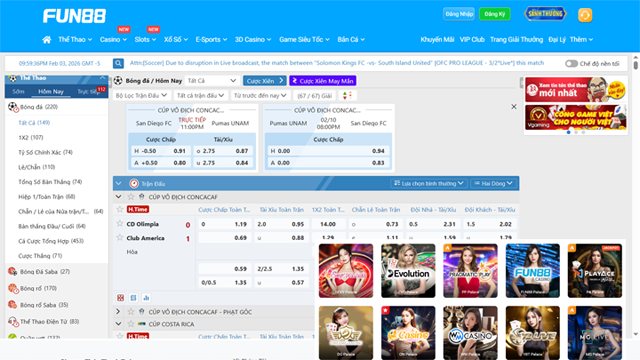Click the Đăng Nhập login button

(x=459, y=14)
